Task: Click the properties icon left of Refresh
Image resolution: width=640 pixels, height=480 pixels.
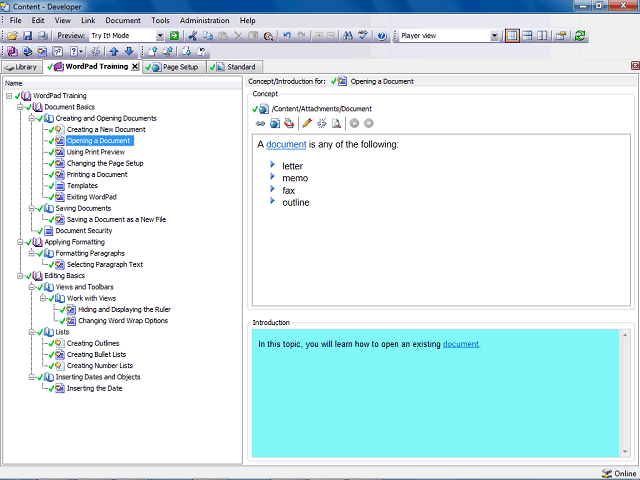Action: (x=561, y=36)
